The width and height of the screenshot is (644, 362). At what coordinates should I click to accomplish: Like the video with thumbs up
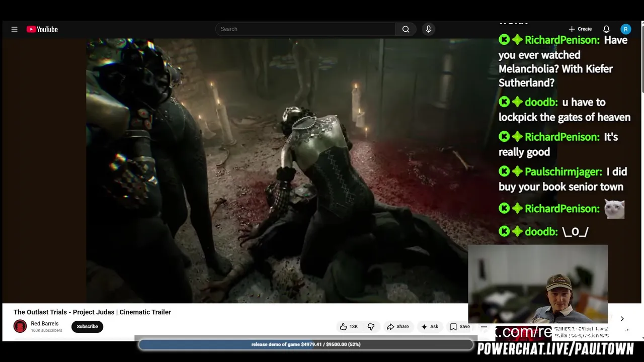(349, 327)
